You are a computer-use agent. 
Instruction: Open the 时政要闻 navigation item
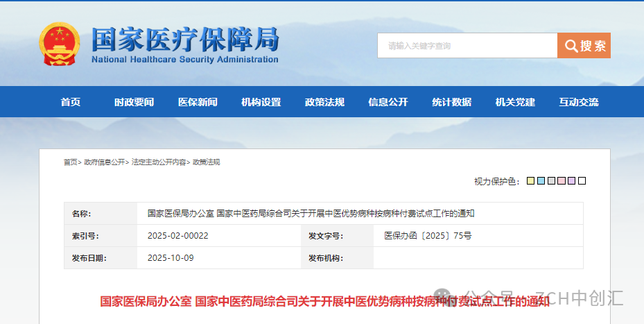(134, 102)
